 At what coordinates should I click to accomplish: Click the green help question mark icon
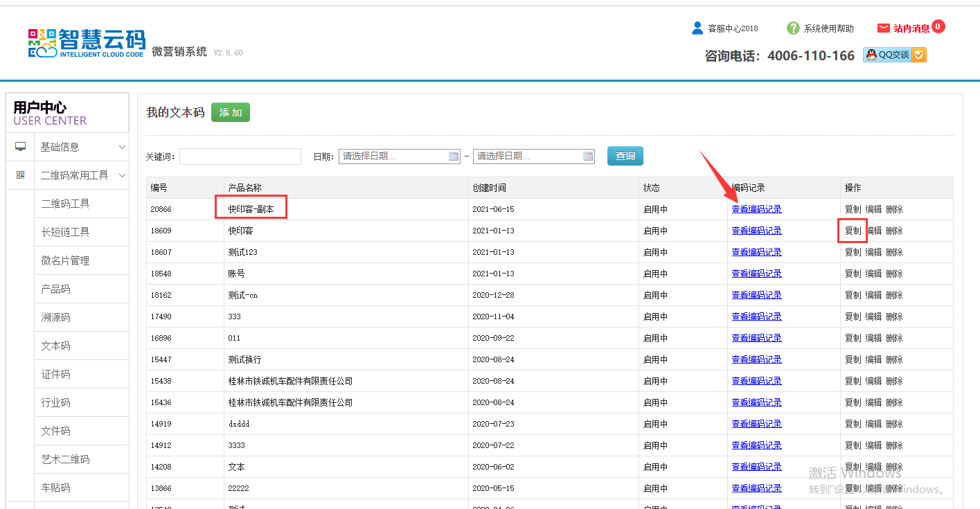[792, 28]
